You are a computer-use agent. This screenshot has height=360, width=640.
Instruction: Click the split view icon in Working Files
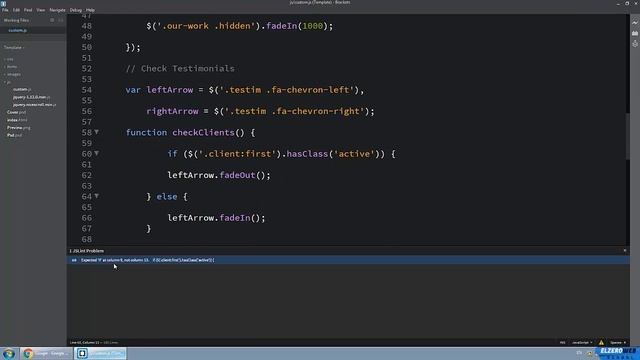coord(61,20)
